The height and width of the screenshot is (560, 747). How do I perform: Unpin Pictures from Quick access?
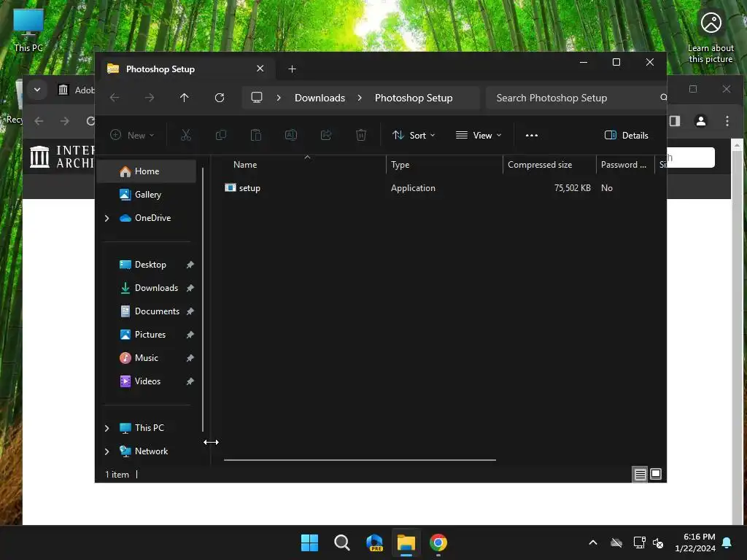(x=190, y=335)
